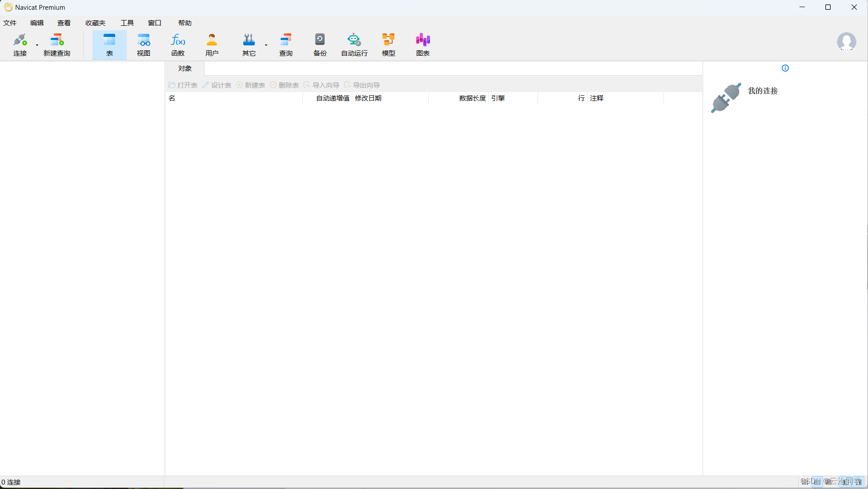Click the 修改日期 column header

(368, 98)
